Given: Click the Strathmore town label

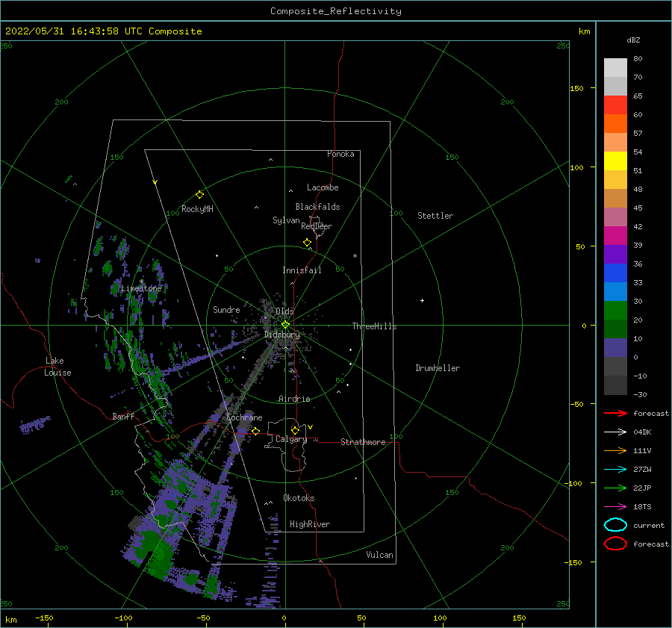Looking at the screenshot, I should pos(363,442).
